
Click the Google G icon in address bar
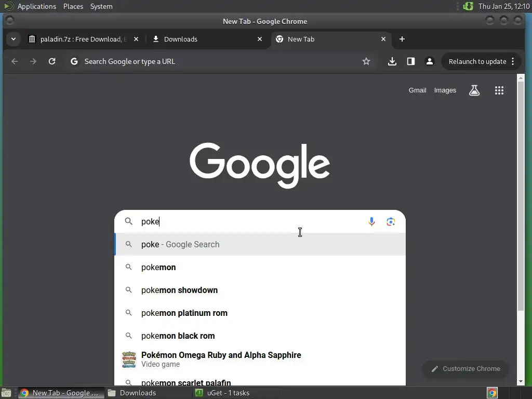click(x=74, y=61)
